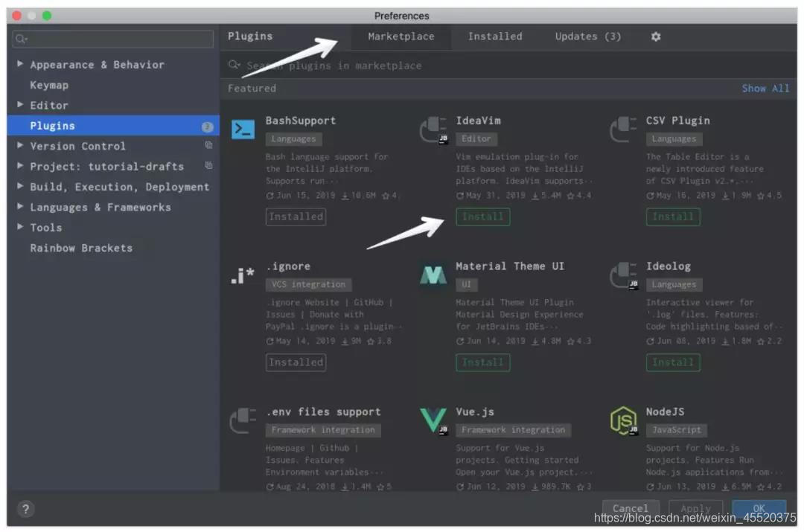Click UI tag under Material Theme UI
The height and width of the screenshot is (532, 804).
pos(466,284)
